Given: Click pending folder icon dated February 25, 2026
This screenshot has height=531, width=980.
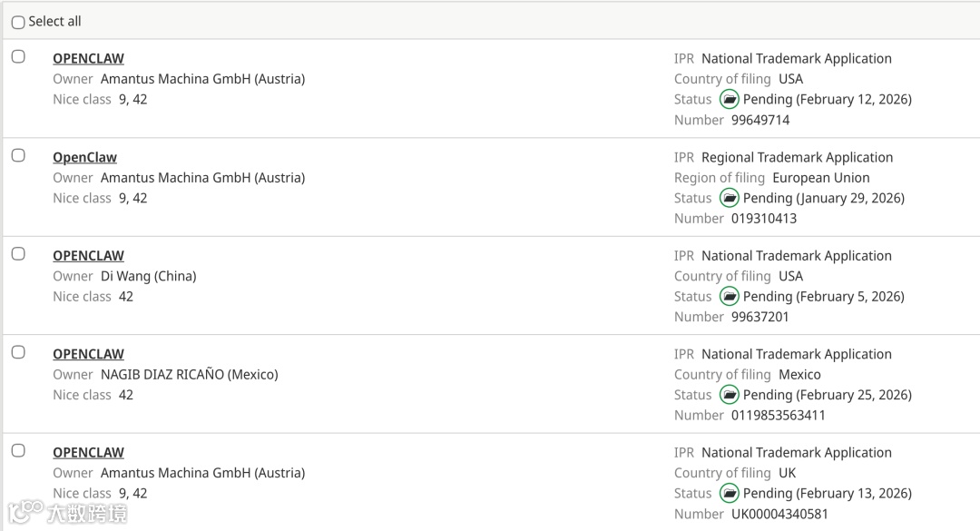Looking at the screenshot, I should [x=730, y=395].
